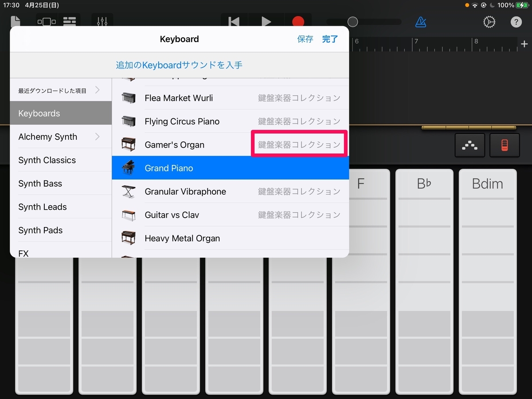
Task: Start playback with the Play button
Action: tap(266, 22)
